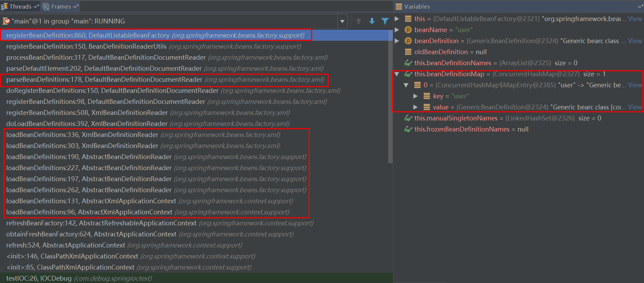Expand the value GenericBeanDefinition node
Screen dimensions: 644x283
tap(415, 107)
